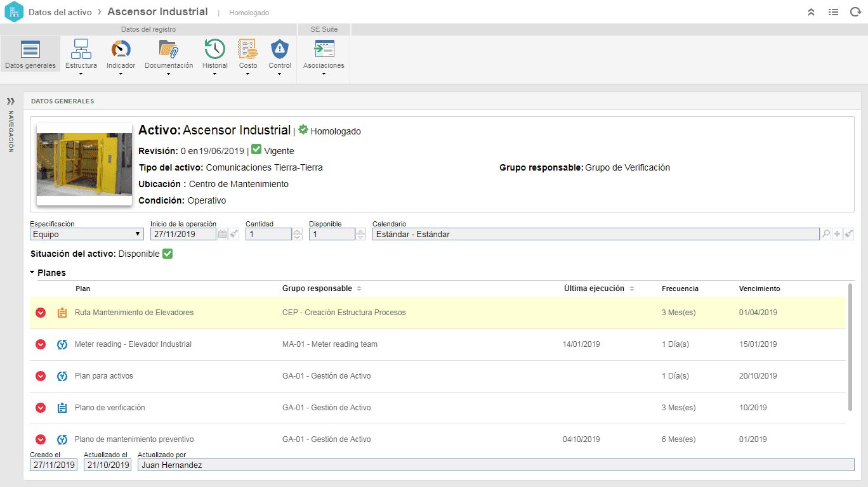Click the Actualizado por field Juan Hernandez
Screen dimensions: 868x487
(x=496, y=465)
